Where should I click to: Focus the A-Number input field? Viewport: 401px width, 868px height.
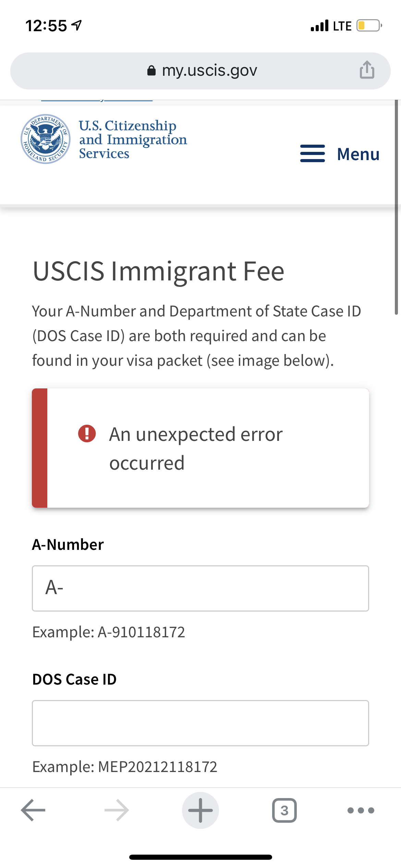click(x=200, y=588)
